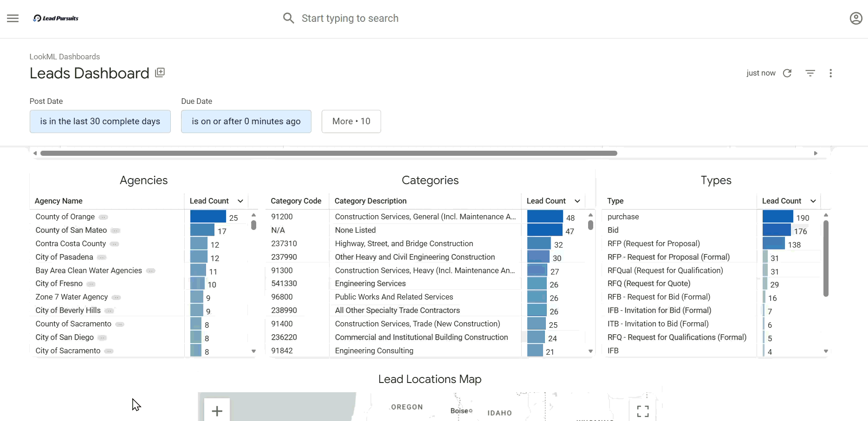Sort Agencies table by Lead Count arrow
This screenshot has width=868, height=421.
tap(240, 201)
